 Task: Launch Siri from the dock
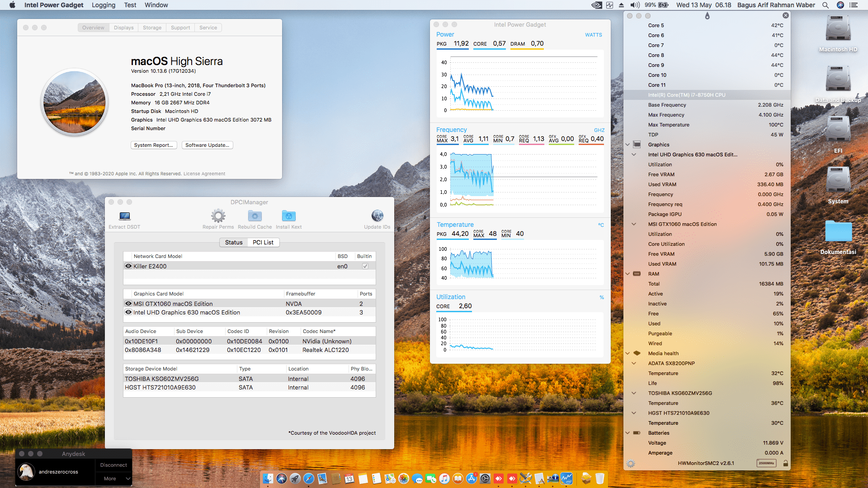(282, 479)
